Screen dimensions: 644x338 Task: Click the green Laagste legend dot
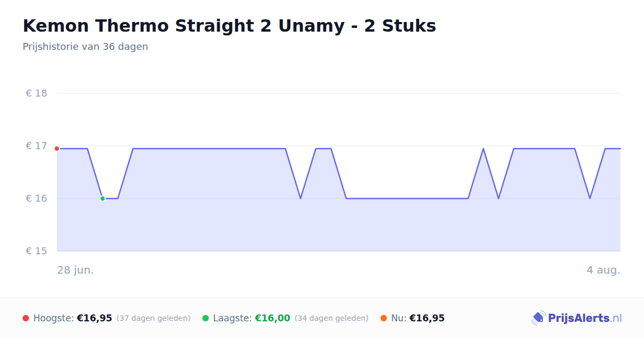click(x=206, y=318)
